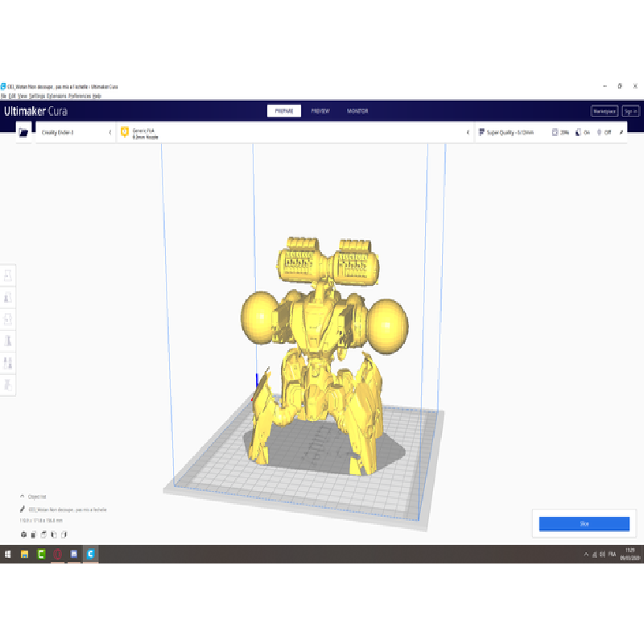Open file using the folder icon
This screenshot has width=644, height=644.
[23, 132]
